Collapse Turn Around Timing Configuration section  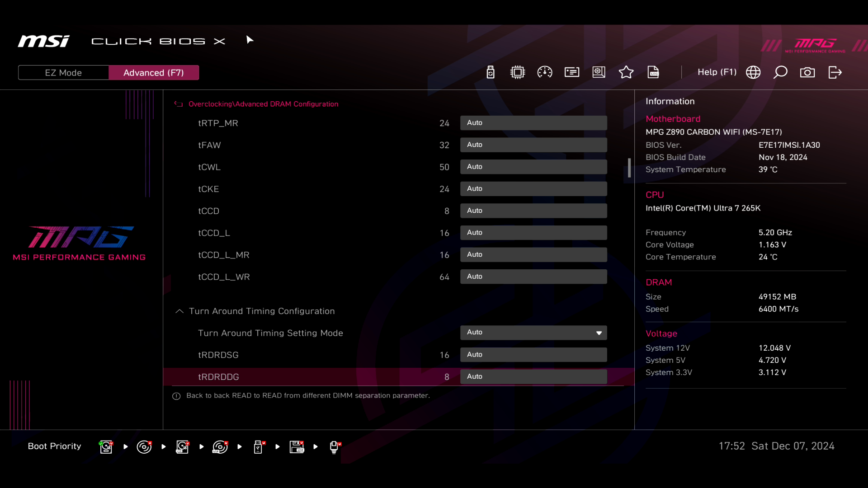(x=179, y=311)
